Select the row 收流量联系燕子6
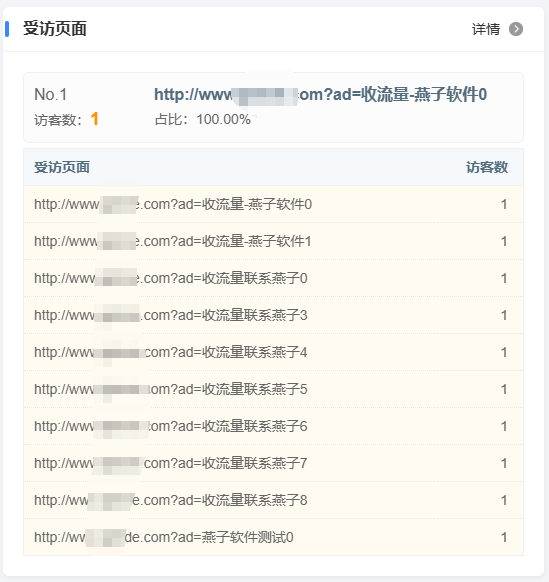Screen dimensions: 549x582 [x=273, y=426]
